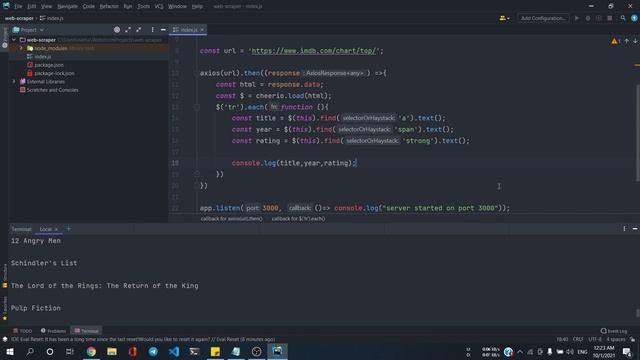Open the File menu

click(18, 7)
